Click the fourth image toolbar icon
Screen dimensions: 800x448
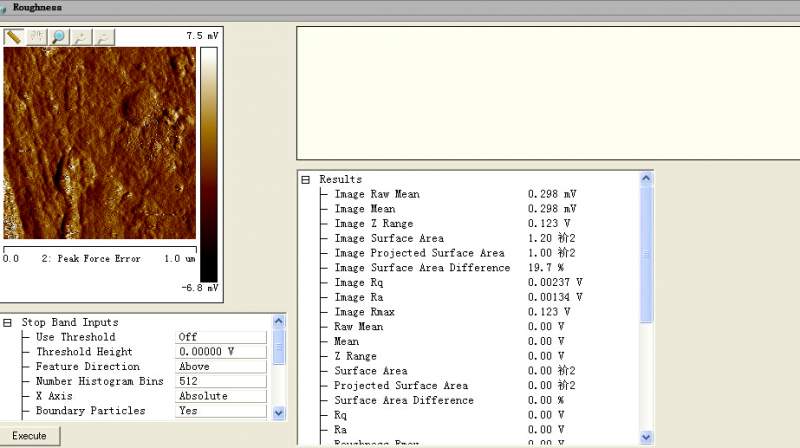[81, 37]
